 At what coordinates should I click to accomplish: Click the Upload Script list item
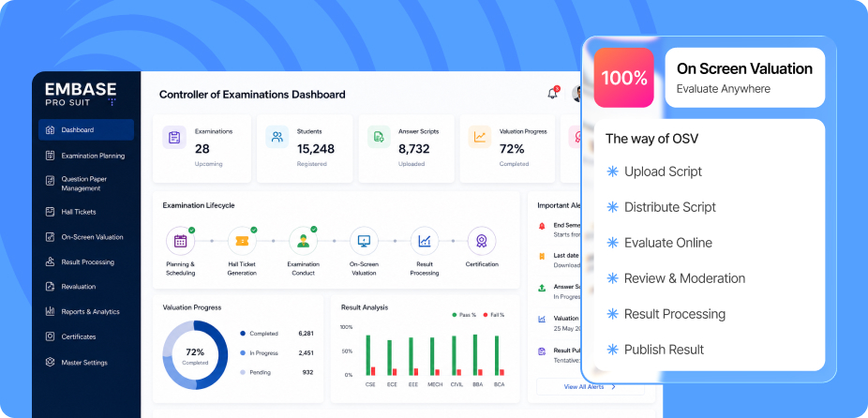pos(654,172)
